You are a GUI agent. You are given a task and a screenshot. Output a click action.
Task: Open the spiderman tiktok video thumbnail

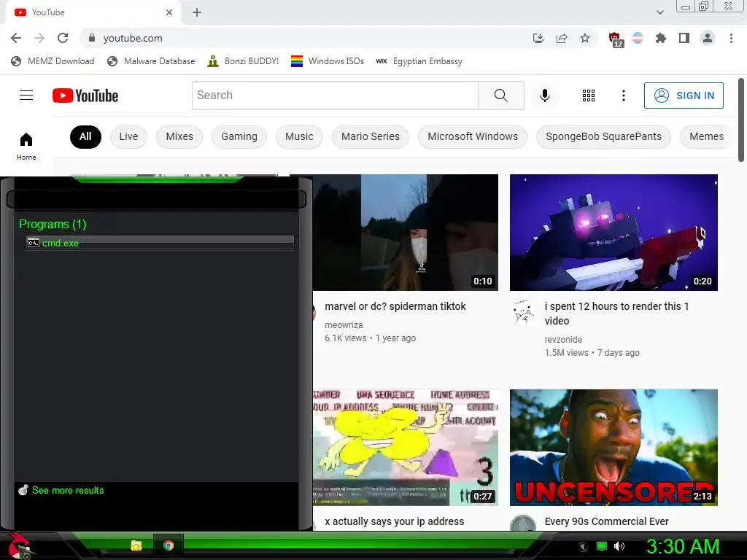coord(406,233)
